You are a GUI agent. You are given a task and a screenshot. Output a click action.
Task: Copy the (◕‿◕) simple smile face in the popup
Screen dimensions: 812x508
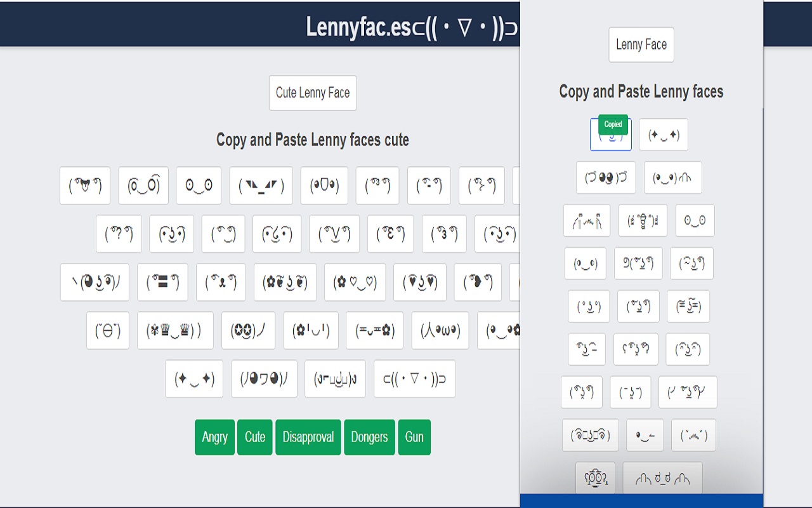pyautogui.click(x=586, y=264)
